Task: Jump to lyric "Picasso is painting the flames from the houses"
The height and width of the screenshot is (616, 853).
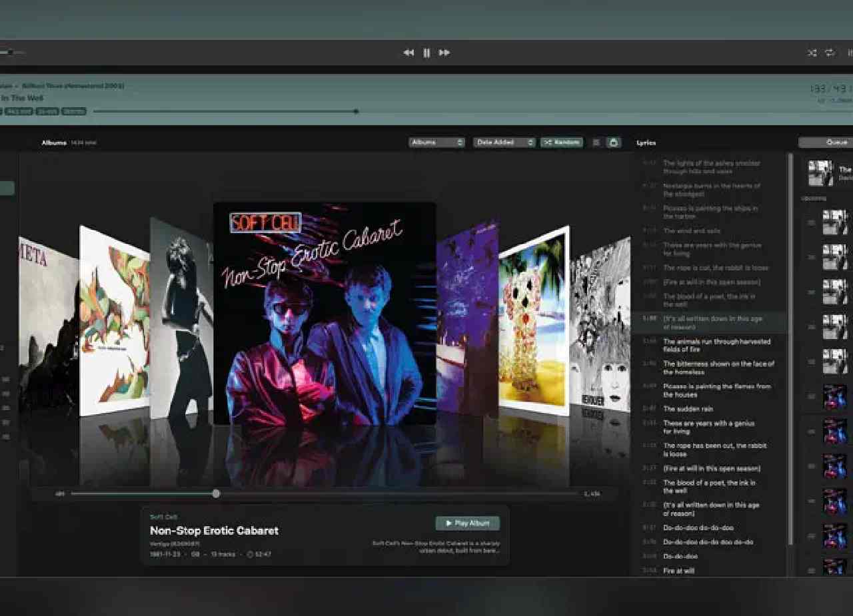Action: pyautogui.click(x=716, y=390)
